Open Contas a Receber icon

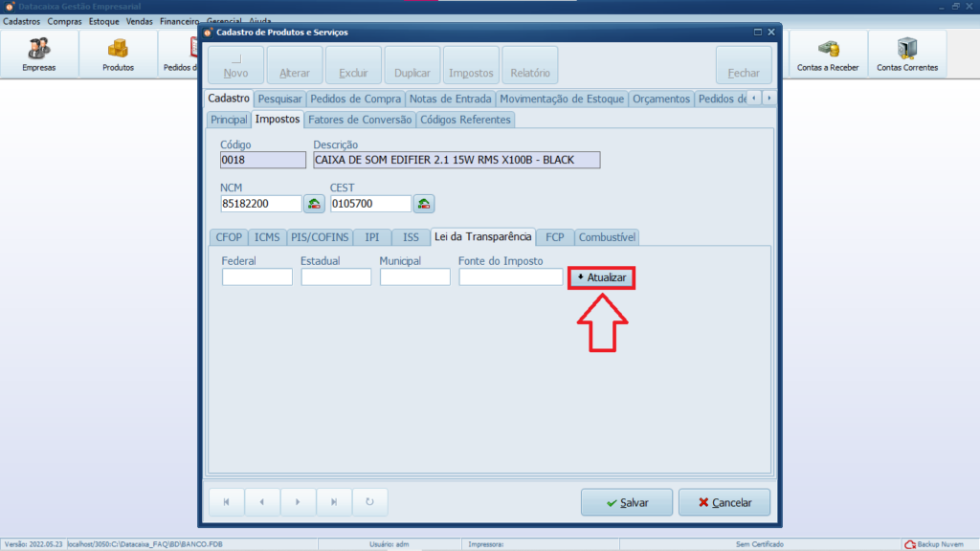(828, 55)
